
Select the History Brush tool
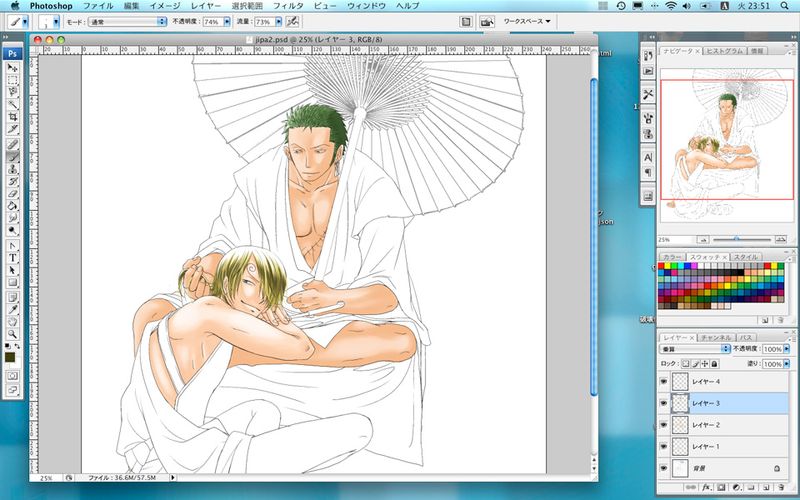tap(12, 182)
